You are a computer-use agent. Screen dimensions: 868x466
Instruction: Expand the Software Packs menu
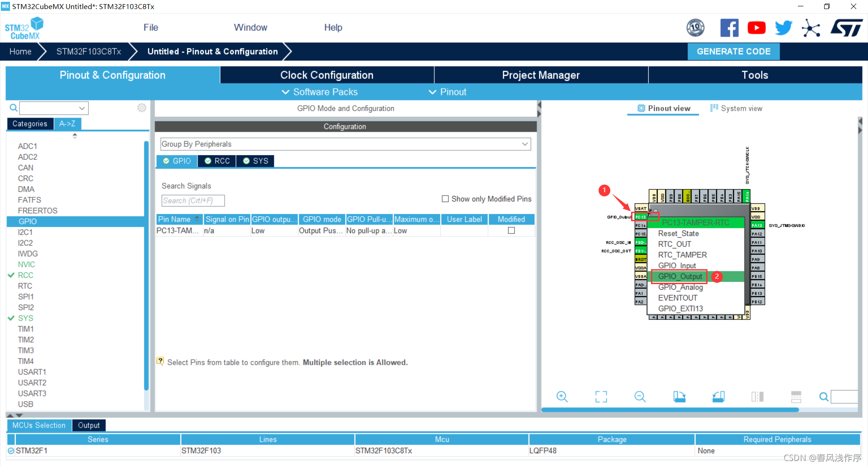[x=319, y=92]
